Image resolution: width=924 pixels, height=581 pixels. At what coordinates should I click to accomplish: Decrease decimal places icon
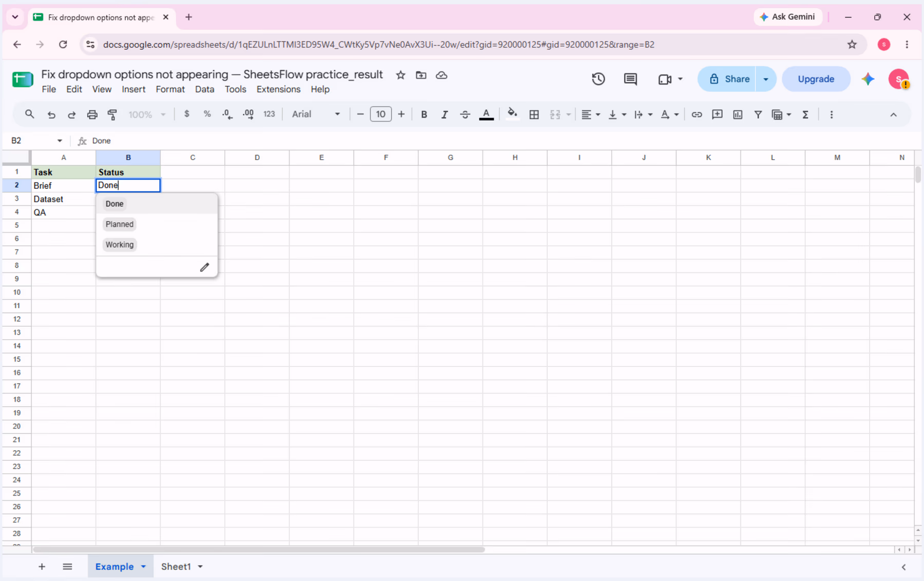tap(227, 114)
